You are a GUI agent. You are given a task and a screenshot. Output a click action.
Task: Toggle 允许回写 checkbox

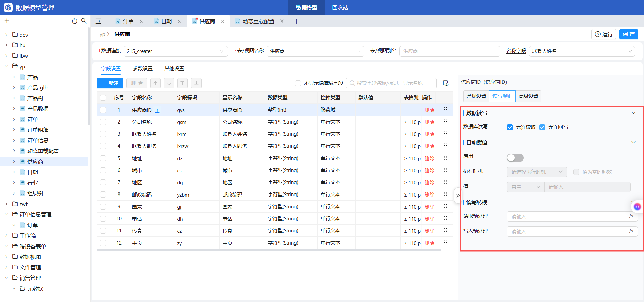coord(542,127)
